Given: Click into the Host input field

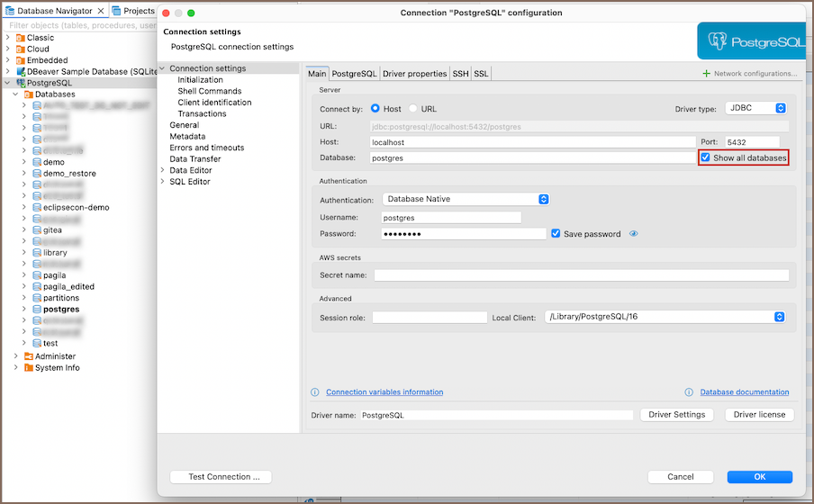Looking at the screenshot, I should pyautogui.click(x=531, y=142).
